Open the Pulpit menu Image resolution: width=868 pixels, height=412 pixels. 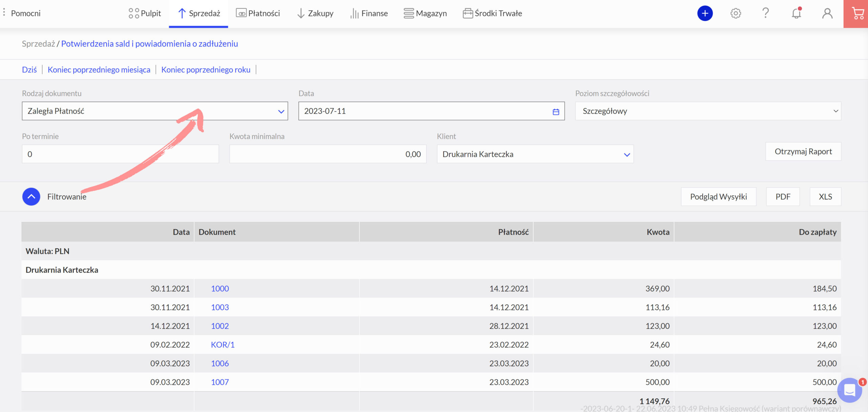pyautogui.click(x=144, y=13)
